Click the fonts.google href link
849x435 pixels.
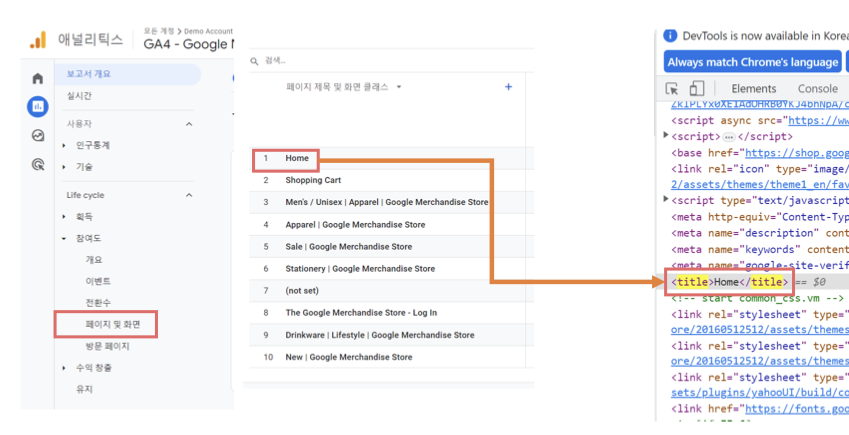click(x=797, y=409)
